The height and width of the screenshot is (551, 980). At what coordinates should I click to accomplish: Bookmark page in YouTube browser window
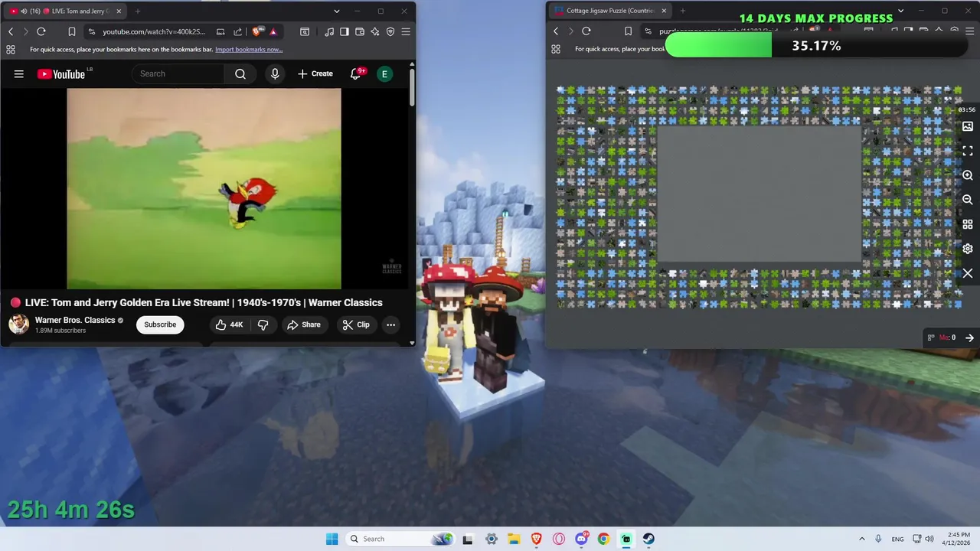72,31
